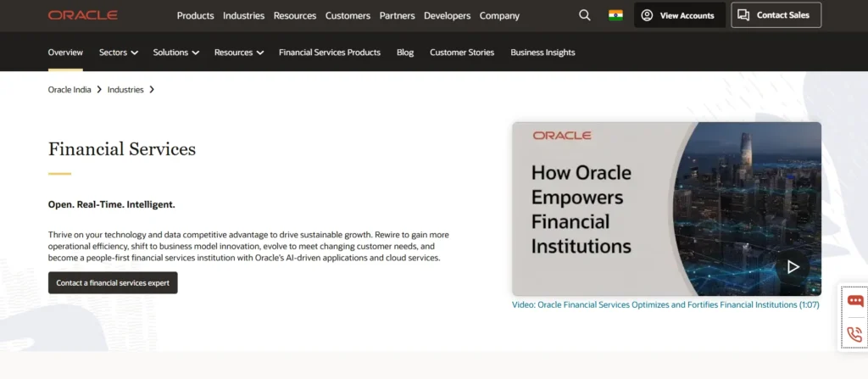Open the Resources menu in top bar
The width and height of the screenshot is (868, 379).
click(x=295, y=15)
